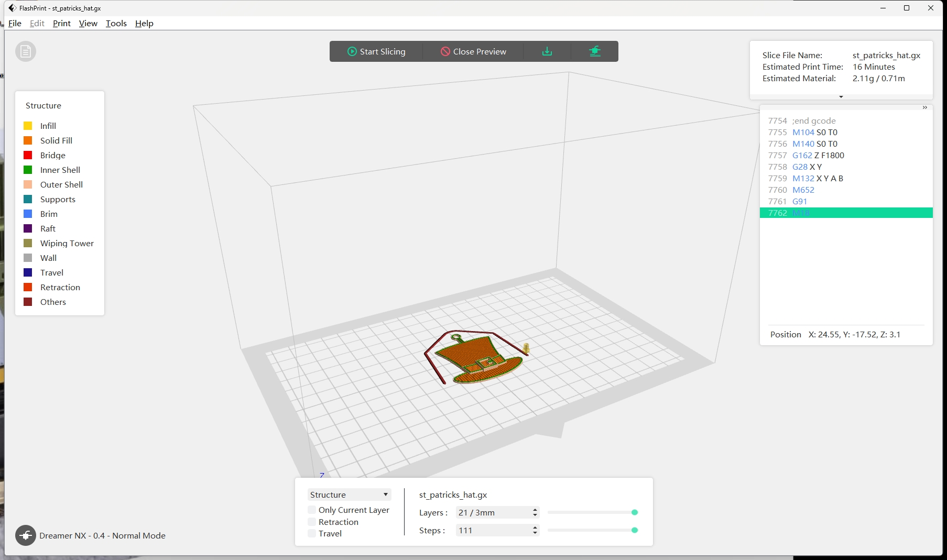Viewport: 947px width, 560px height.
Task: Open the Tools menu
Action: (x=116, y=23)
